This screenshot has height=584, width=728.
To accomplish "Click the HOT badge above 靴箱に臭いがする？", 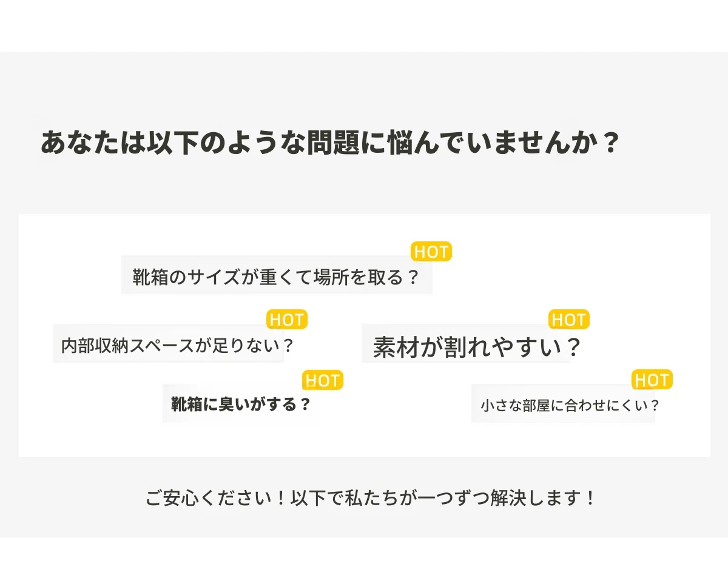I will click(323, 381).
